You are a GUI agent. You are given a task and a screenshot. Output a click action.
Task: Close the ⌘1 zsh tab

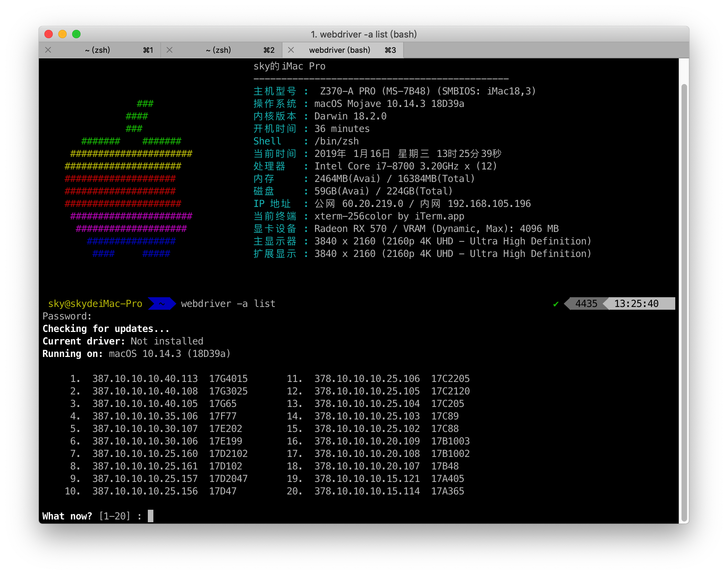pyautogui.click(x=48, y=50)
